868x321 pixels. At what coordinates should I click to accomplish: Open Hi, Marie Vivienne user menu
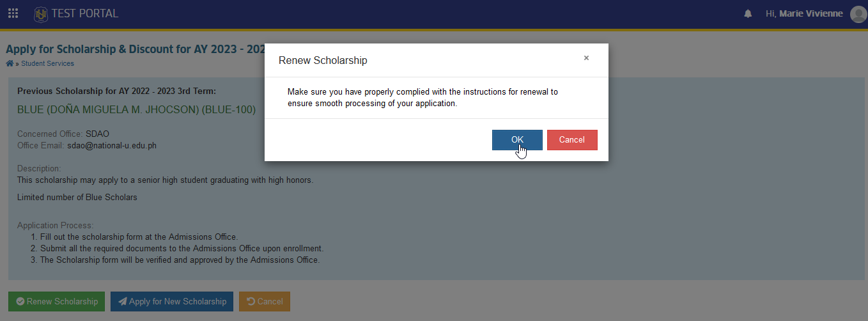[804, 13]
